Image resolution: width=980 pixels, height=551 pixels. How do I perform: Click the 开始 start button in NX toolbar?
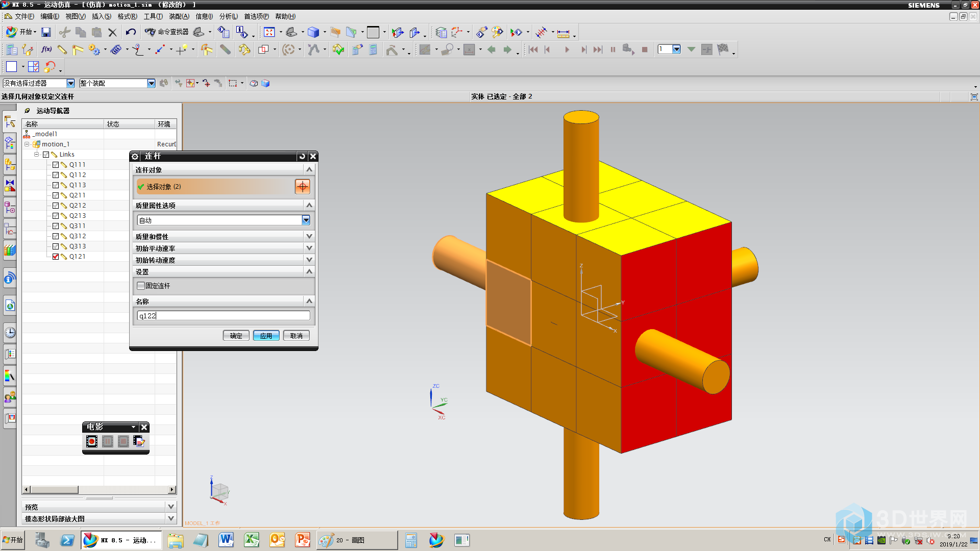[21, 32]
